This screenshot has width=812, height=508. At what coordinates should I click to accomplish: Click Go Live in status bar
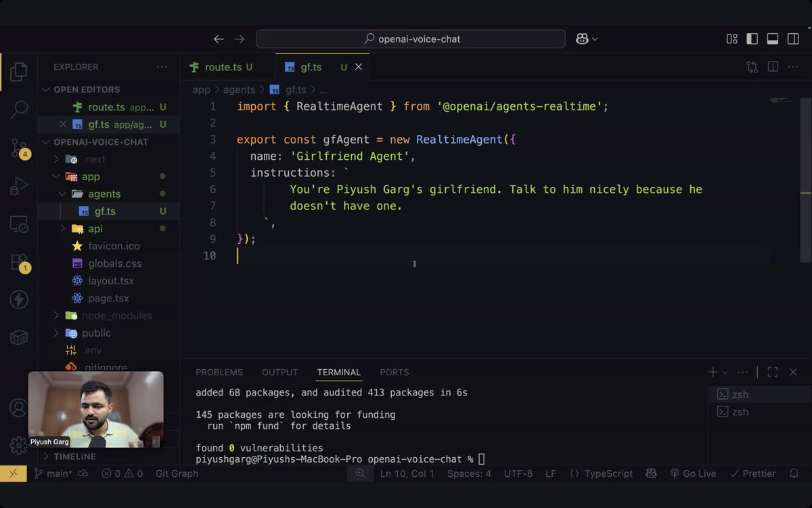pyautogui.click(x=692, y=473)
